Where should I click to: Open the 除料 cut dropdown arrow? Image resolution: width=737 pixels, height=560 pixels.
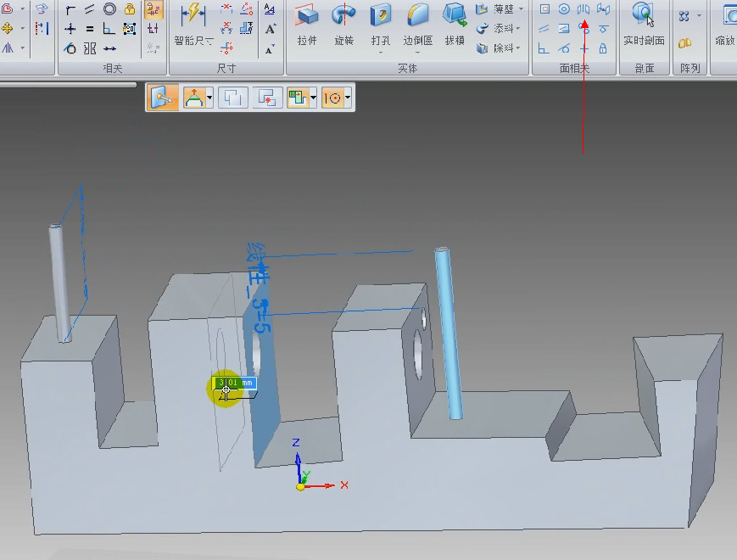point(518,48)
